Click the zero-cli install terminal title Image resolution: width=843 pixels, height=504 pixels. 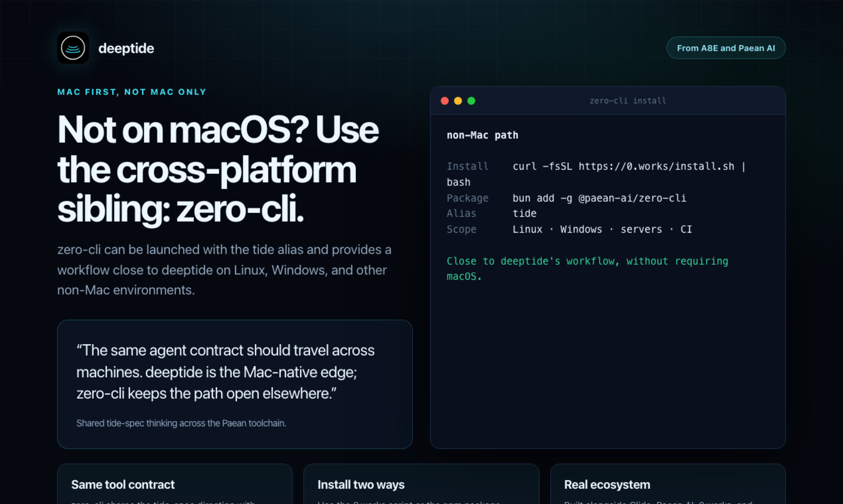(628, 101)
